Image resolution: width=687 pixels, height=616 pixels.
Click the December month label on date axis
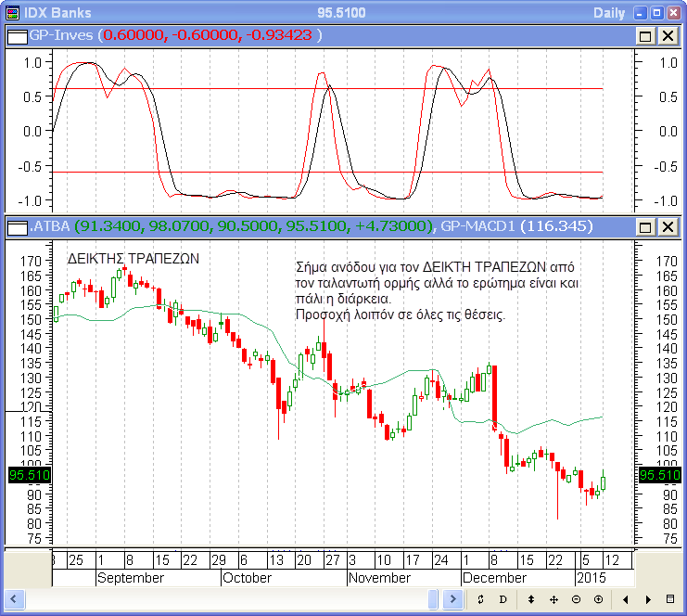pos(494,578)
